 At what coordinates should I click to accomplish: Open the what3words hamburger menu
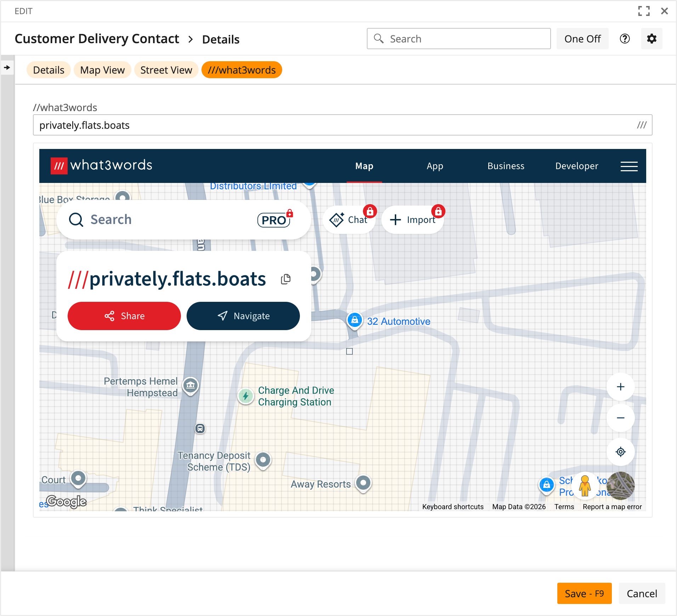(x=629, y=166)
